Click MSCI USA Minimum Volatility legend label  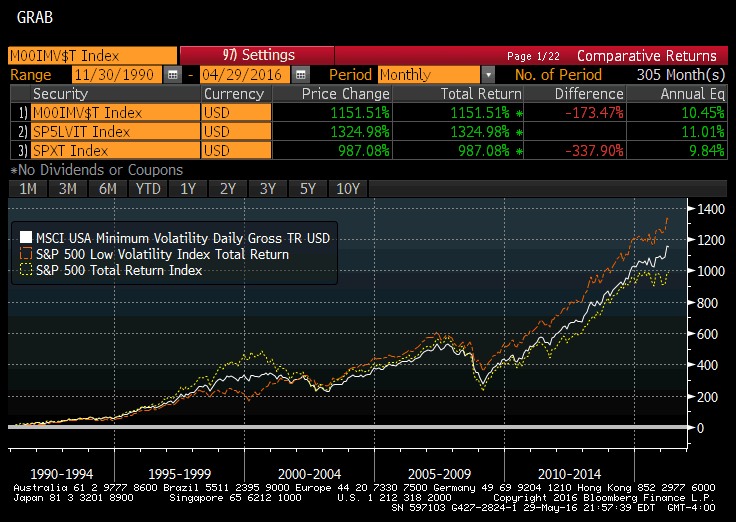183,238
